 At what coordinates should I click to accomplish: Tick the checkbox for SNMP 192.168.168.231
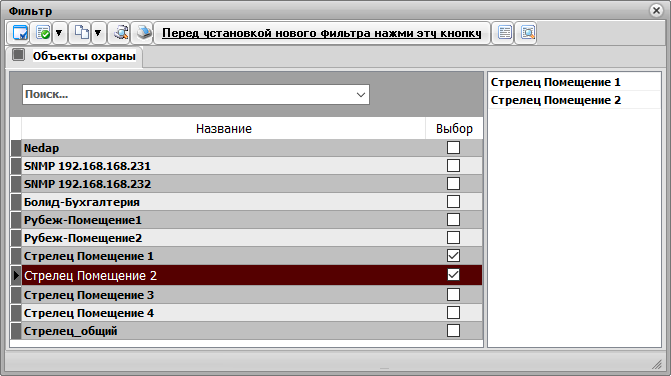click(453, 166)
